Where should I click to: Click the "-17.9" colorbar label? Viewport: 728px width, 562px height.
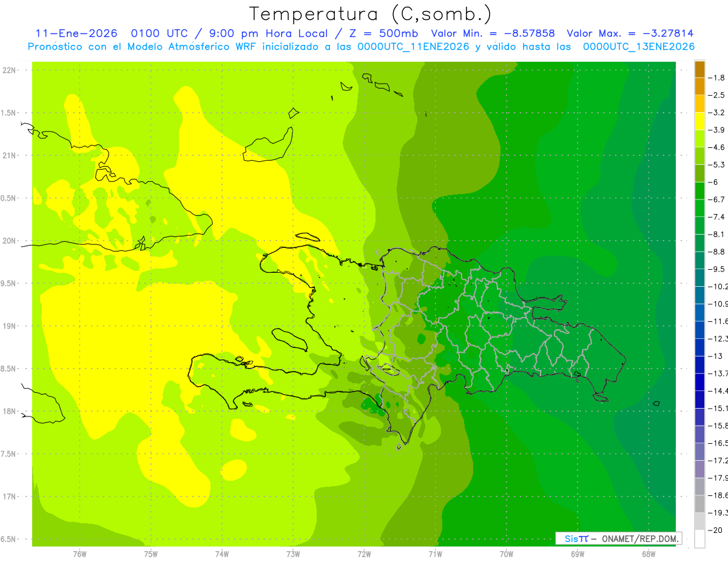718,478
